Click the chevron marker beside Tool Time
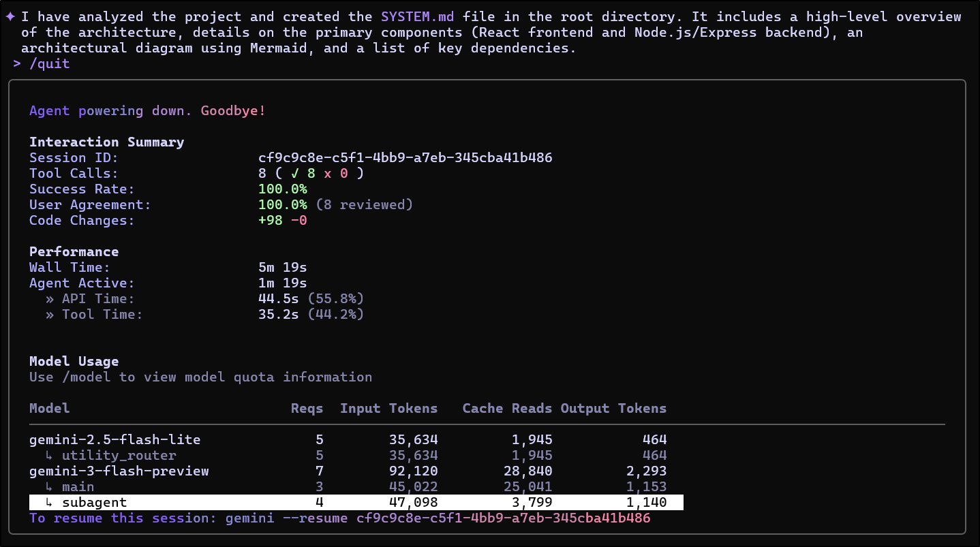This screenshot has height=547, width=980. click(x=50, y=315)
